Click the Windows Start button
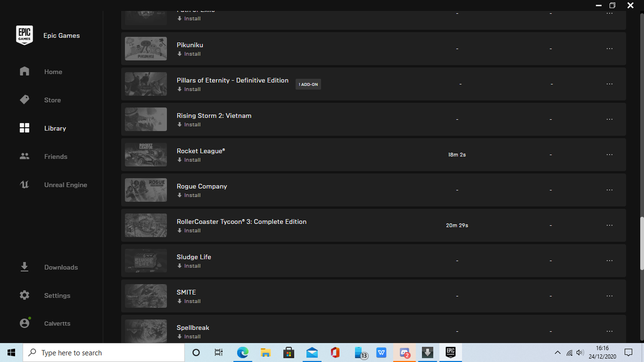 [11, 352]
